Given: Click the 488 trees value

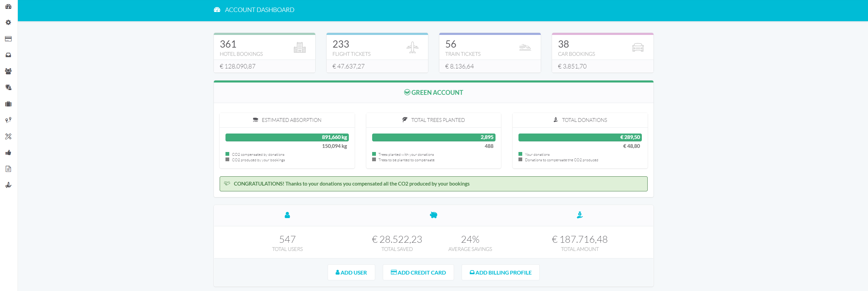Looking at the screenshot, I should pyautogui.click(x=489, y=146).
